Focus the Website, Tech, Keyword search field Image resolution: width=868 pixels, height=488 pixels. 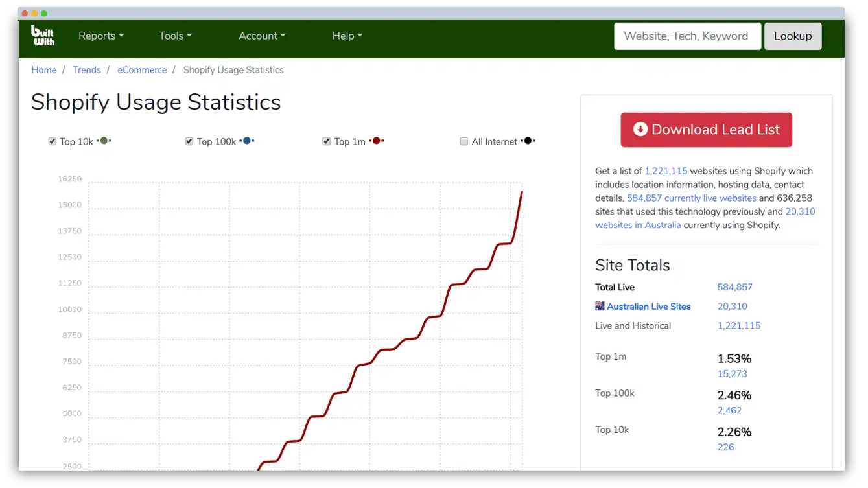click(x=687, y=36)
